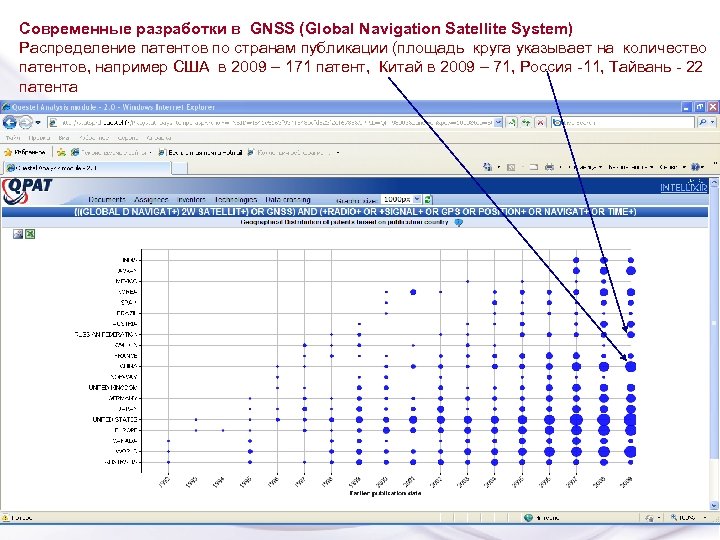
Task: Open the fifth item in the browser menu bar
Action: (x=128, y=138)
